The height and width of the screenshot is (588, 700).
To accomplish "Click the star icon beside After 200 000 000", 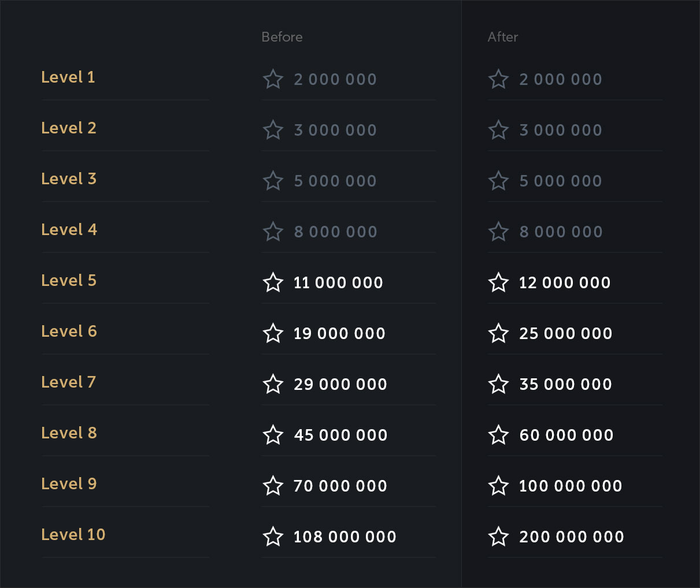I will (x=498, y=537).
